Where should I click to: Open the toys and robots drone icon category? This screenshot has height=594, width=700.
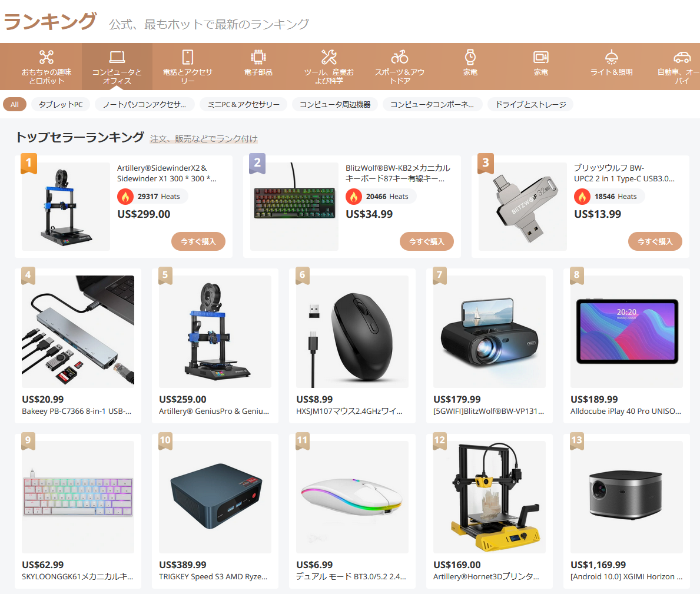point(47,57)
